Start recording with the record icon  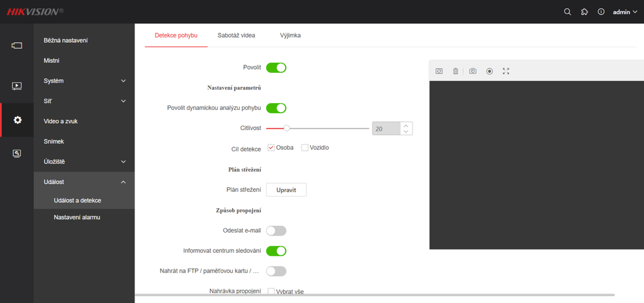pos(489,71)
